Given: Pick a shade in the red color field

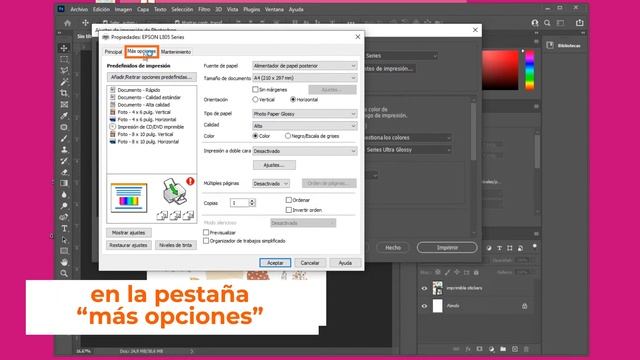Looking at the screenshot, I should tap(500, 70).
